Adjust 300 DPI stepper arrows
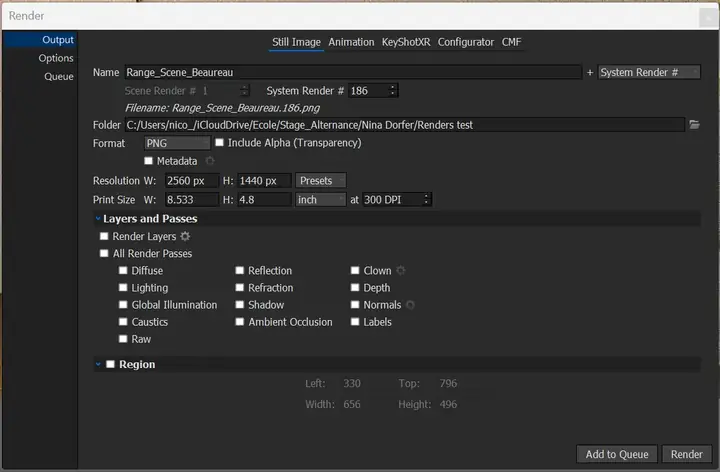The image size is (720, 472). [x=426, y=199]
